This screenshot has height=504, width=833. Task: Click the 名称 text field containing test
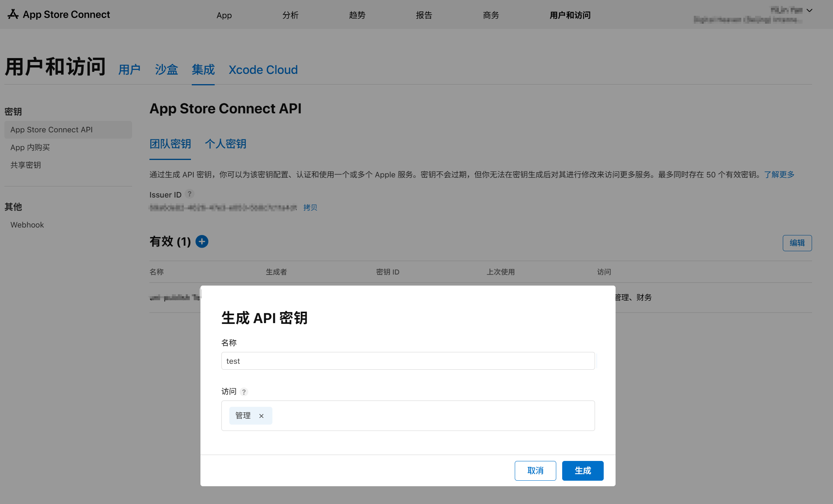(x=408, y=361)
